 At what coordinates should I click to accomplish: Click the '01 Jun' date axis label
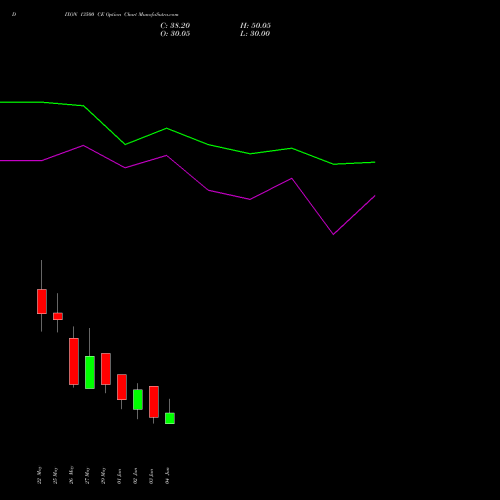(119, 476)
